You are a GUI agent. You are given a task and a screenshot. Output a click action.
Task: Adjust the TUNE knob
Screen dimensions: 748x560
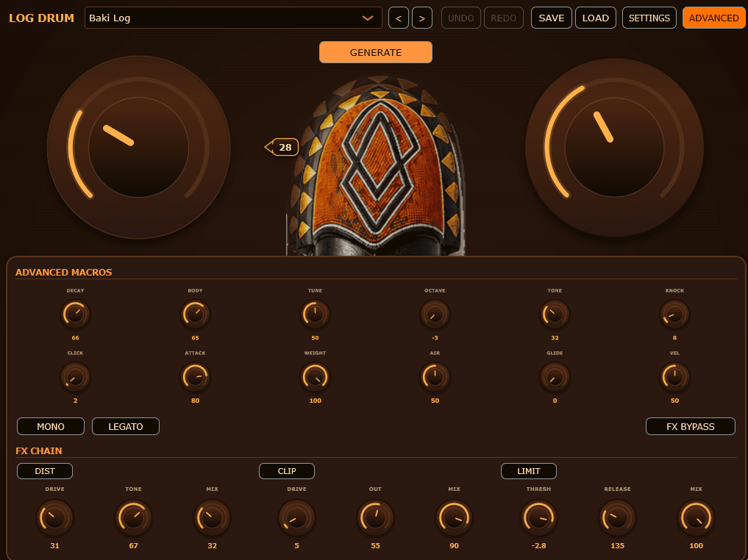coord(315,314)
